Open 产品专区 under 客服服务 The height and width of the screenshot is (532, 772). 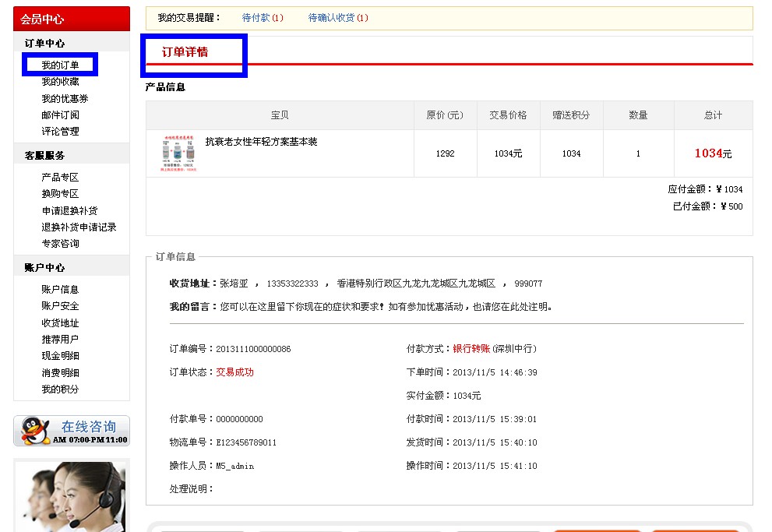pyautogui.click(x=60, y=178)
